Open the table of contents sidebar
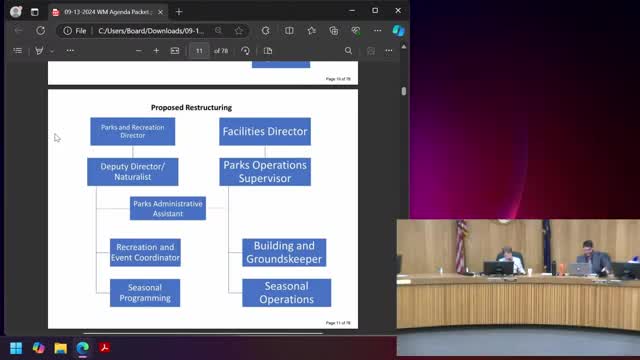The height and width of the screenshot is (360, 640). [18, 51]
